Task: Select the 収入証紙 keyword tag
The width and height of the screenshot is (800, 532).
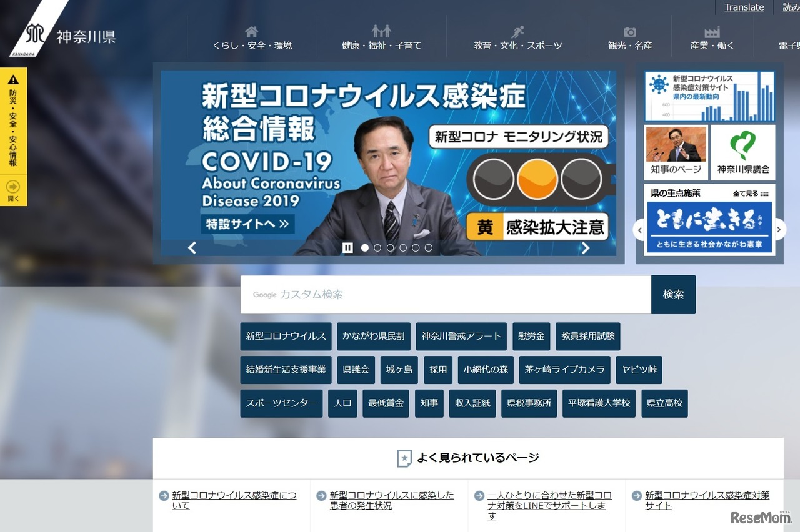Action: pyautogui.click(x=472, y=403)
